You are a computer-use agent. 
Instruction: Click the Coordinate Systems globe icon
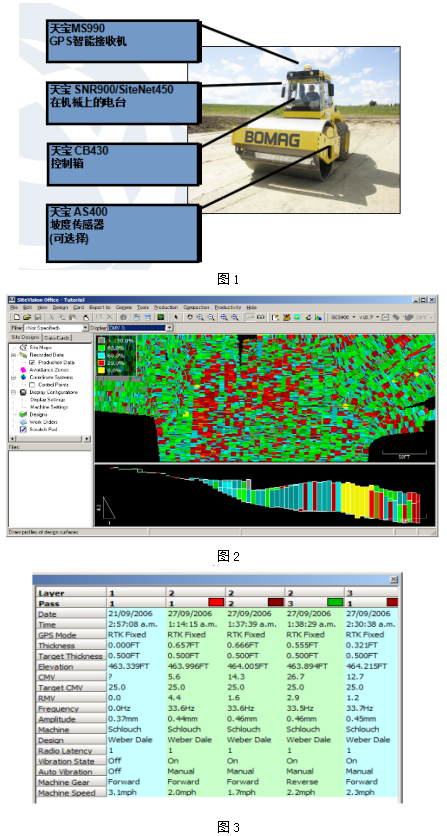[x=23, y=377]
